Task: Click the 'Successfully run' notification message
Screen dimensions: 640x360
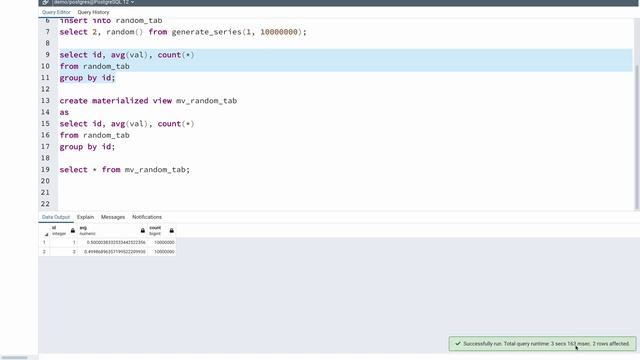Action: 542,344
